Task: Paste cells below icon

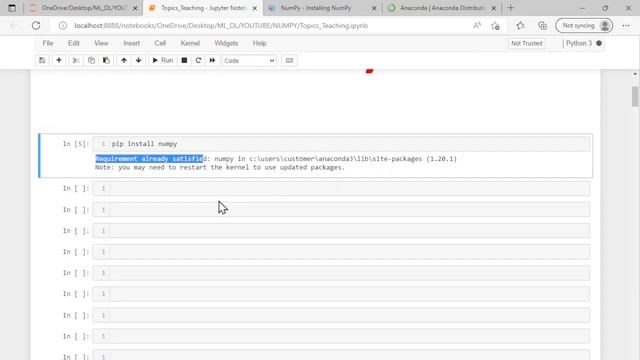Action: click(x=106, y=60)
